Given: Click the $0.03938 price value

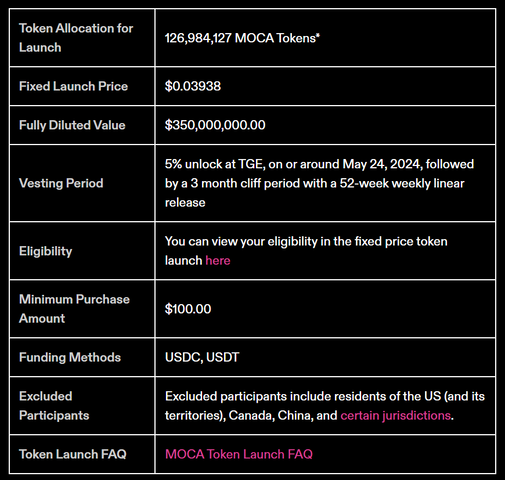Looking at the screenshot, I should coord(193,86).
